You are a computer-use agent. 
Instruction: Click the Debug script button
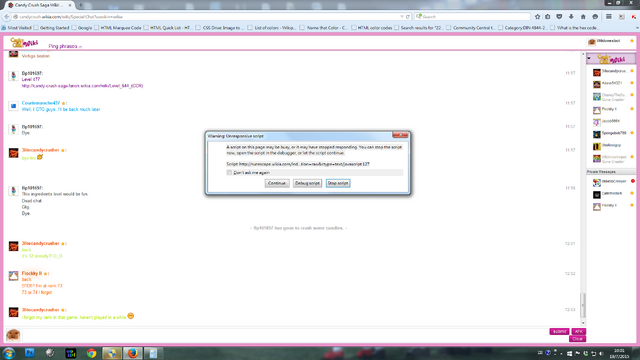click(307, 183)
